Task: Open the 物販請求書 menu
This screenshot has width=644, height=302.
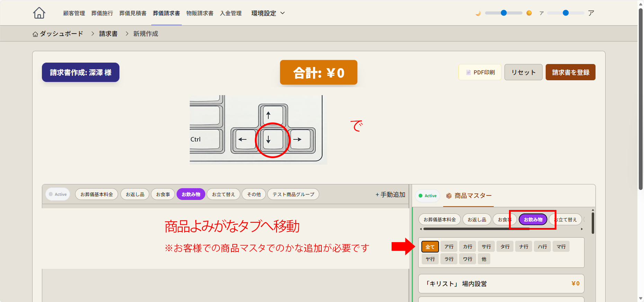Action: click(x=200, y=13)
